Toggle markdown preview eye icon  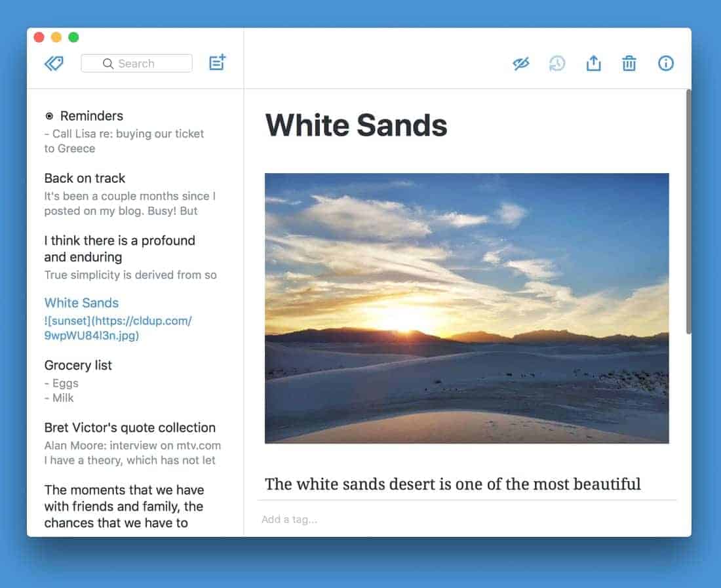(521, 64)
